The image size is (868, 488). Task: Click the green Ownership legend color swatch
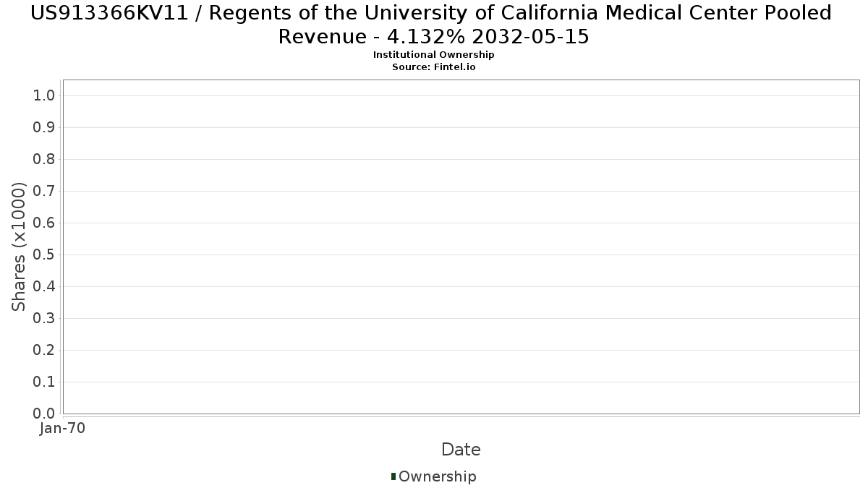pyautogui.click(x=393, y=476)
